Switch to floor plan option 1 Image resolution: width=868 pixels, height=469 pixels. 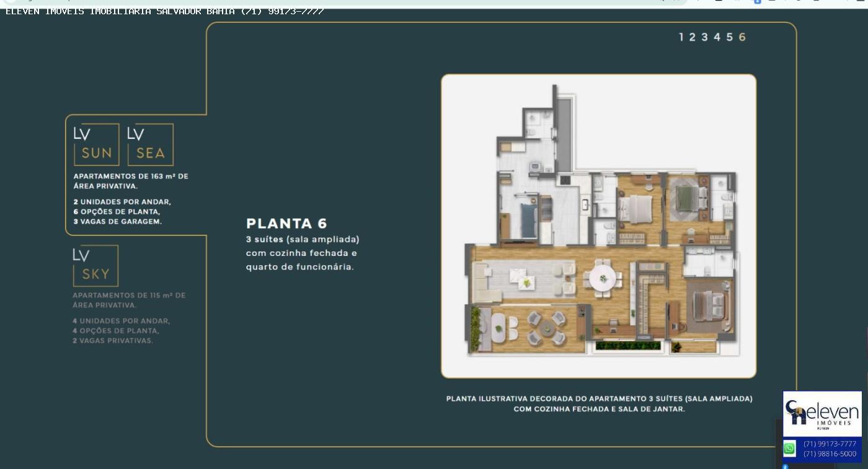tap(681, 37)
